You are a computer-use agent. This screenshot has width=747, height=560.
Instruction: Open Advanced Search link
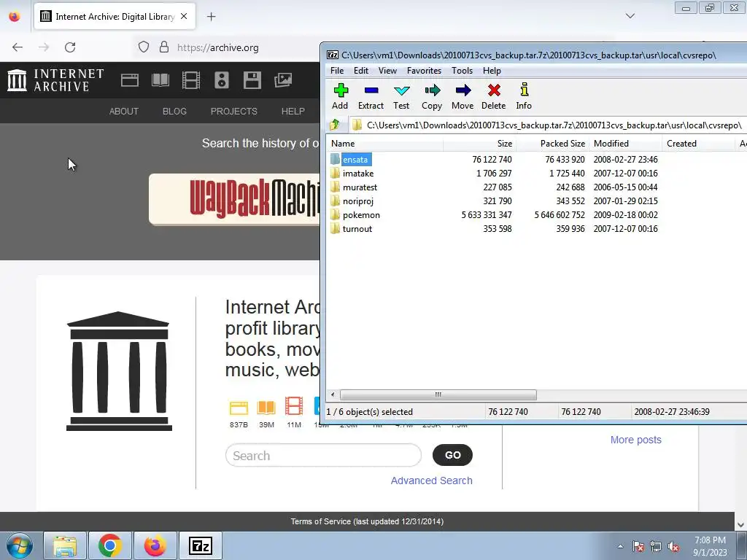tap(432, 481)
